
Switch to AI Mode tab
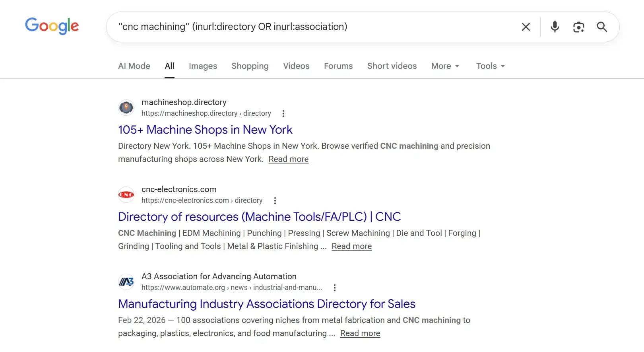134,66
